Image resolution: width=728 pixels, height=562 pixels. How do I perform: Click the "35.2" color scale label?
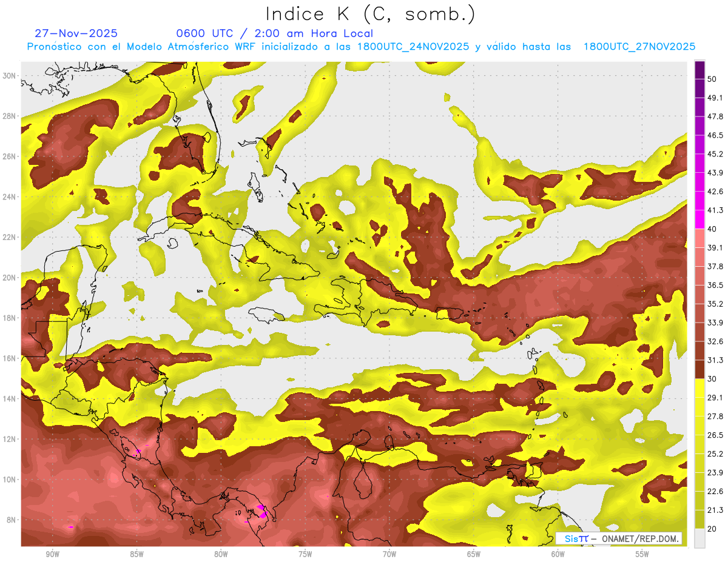click(x=715, y=304)
